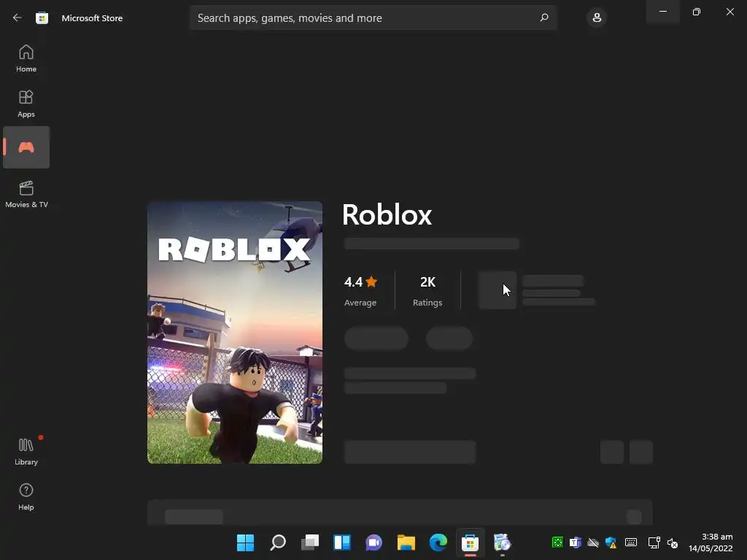The height and width of the screenshot is (560, 747).
Task: Open the Library in sidebar
Action: pos(26,451)
